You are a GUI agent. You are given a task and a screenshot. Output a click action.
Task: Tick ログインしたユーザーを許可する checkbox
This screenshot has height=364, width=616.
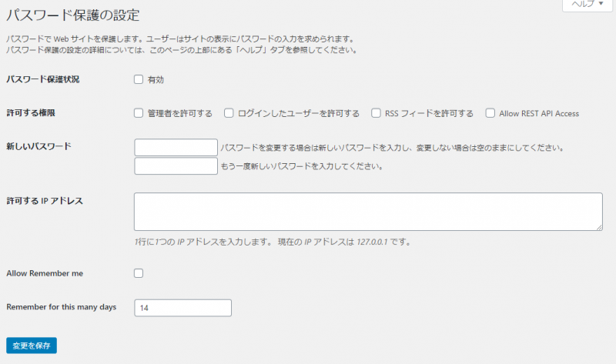pyautogui.click(x=229, y=113)
